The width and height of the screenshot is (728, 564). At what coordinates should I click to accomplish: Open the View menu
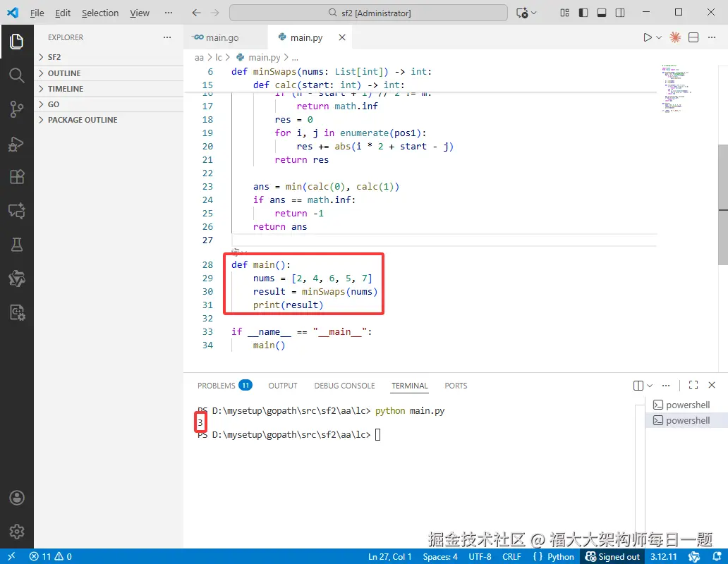[139, 13]
